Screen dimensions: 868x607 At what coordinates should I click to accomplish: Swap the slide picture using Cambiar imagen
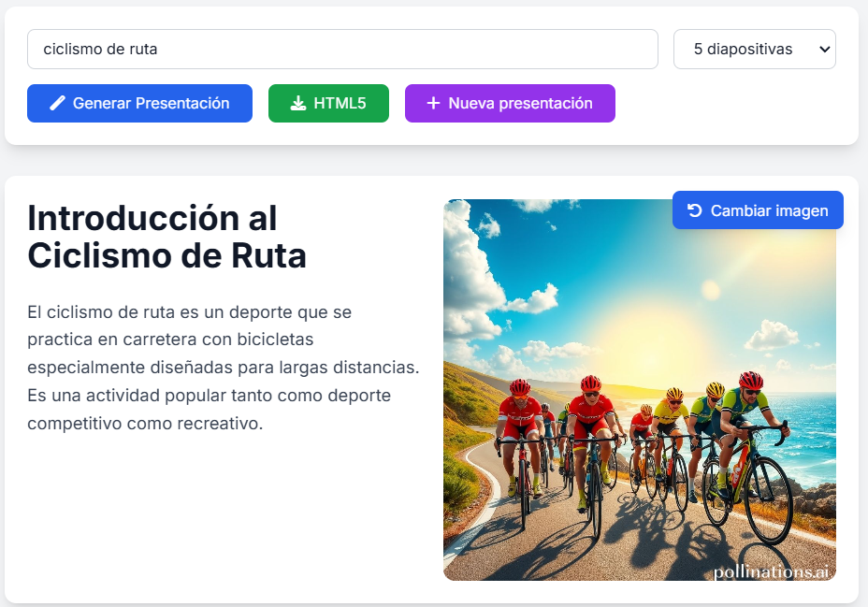click(x=758, y=210)
